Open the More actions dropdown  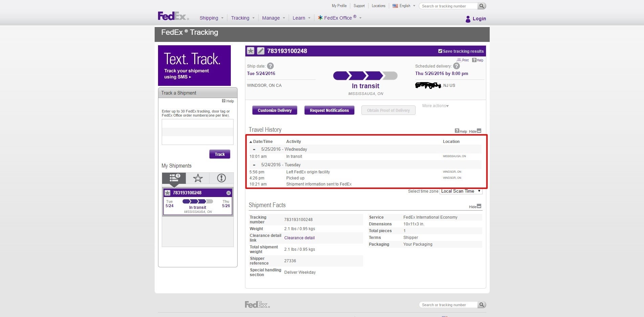(x=436, y=106)
